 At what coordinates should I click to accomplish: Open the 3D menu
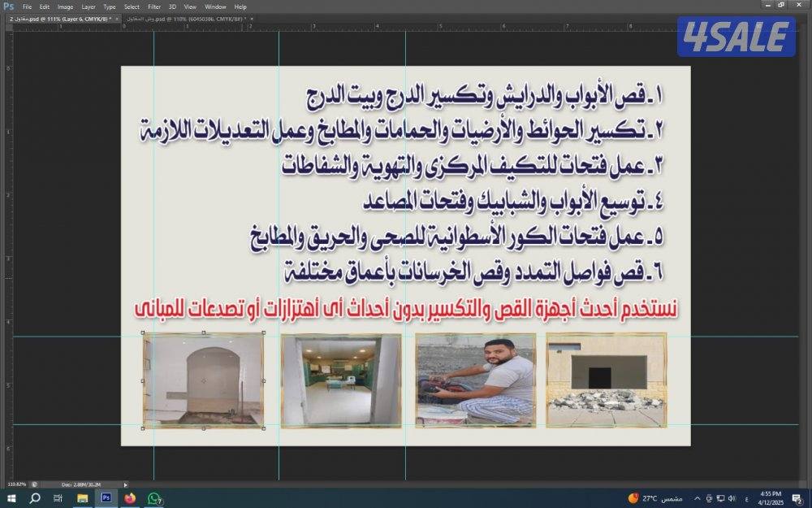171,7
